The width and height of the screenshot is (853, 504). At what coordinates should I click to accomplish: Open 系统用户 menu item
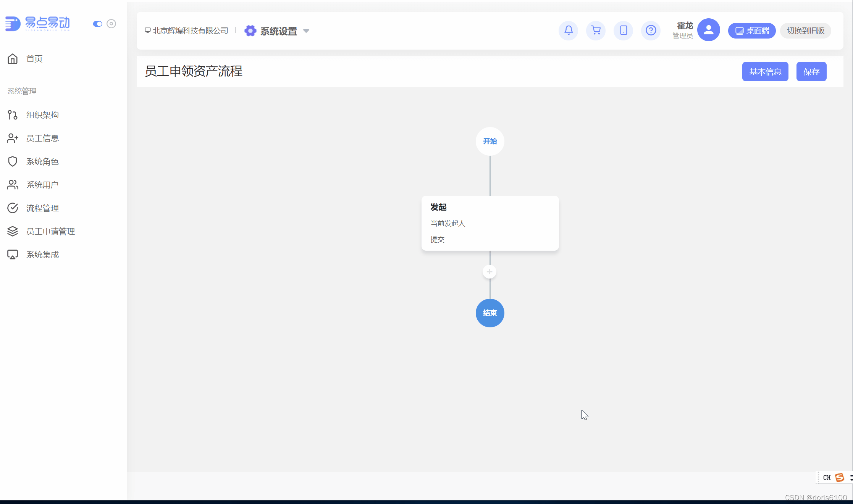(42, 185)
